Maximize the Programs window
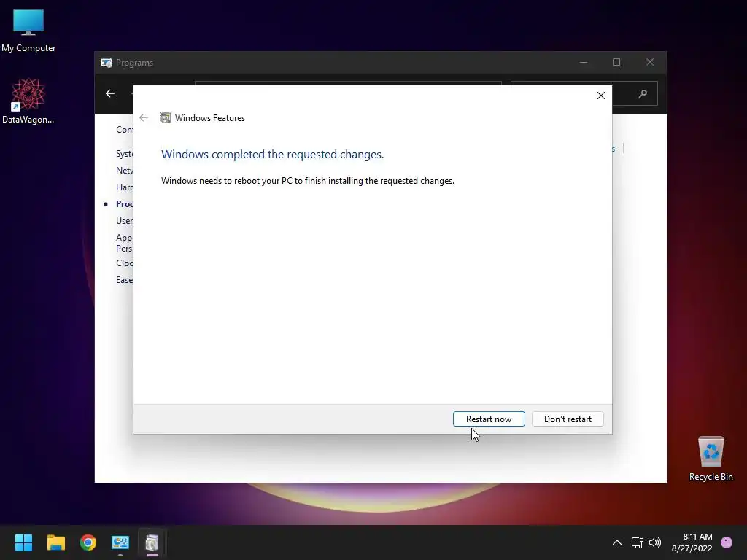 616,63
